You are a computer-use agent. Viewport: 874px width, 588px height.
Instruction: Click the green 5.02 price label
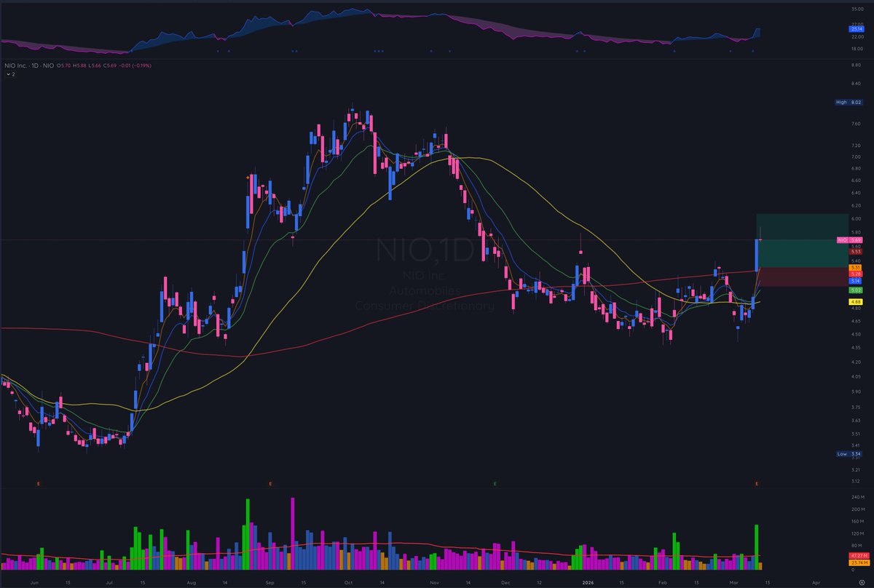855,290
